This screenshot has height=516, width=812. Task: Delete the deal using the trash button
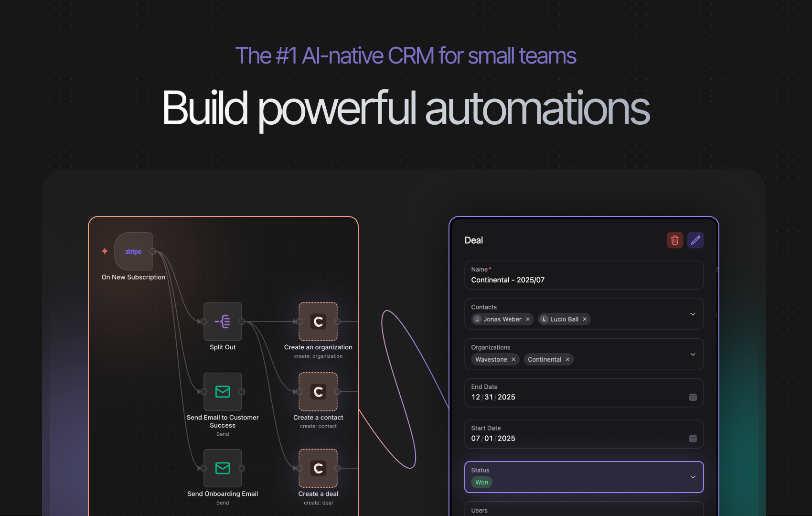[x=675, y=240]
